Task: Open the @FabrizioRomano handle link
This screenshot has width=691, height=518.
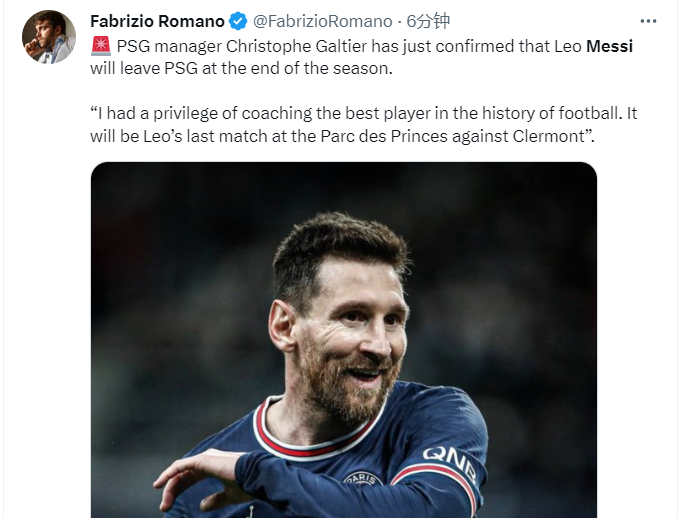Action: click(x=324, y=21)
